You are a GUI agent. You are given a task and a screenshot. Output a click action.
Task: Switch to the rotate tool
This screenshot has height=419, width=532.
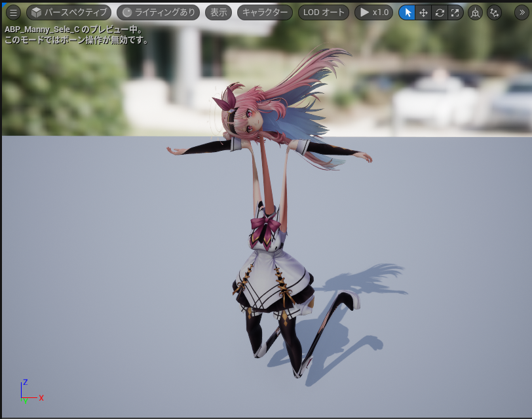(x=440, y=12)
